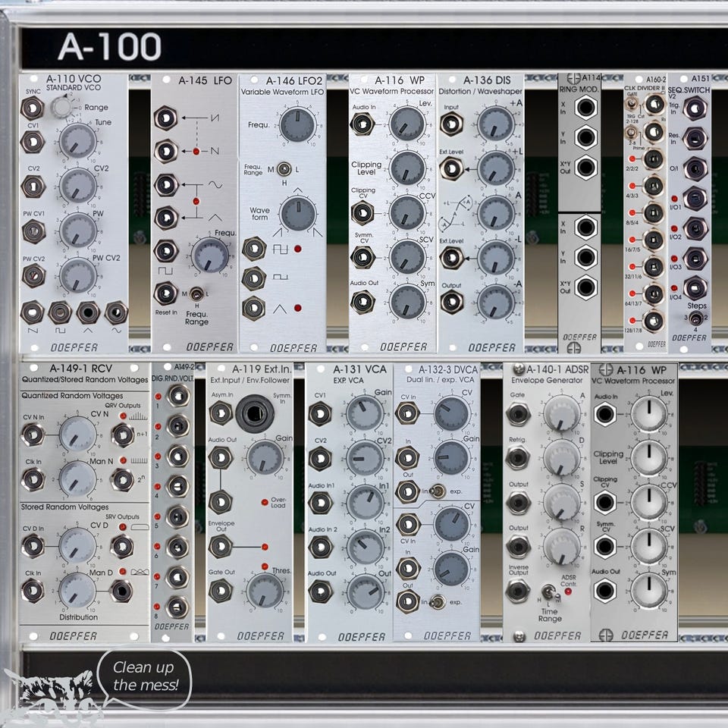728x728 pixels.
Task: Click the "A-136 DIS" module title
Action: tap(487, 80)
